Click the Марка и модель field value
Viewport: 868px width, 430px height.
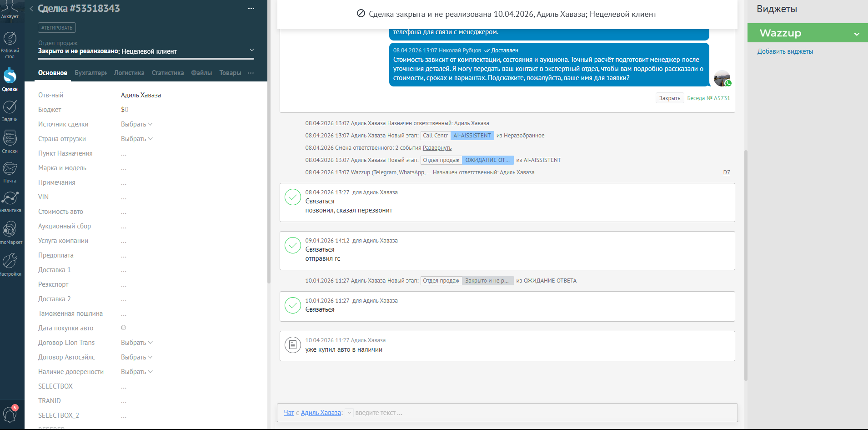point(124,168)
